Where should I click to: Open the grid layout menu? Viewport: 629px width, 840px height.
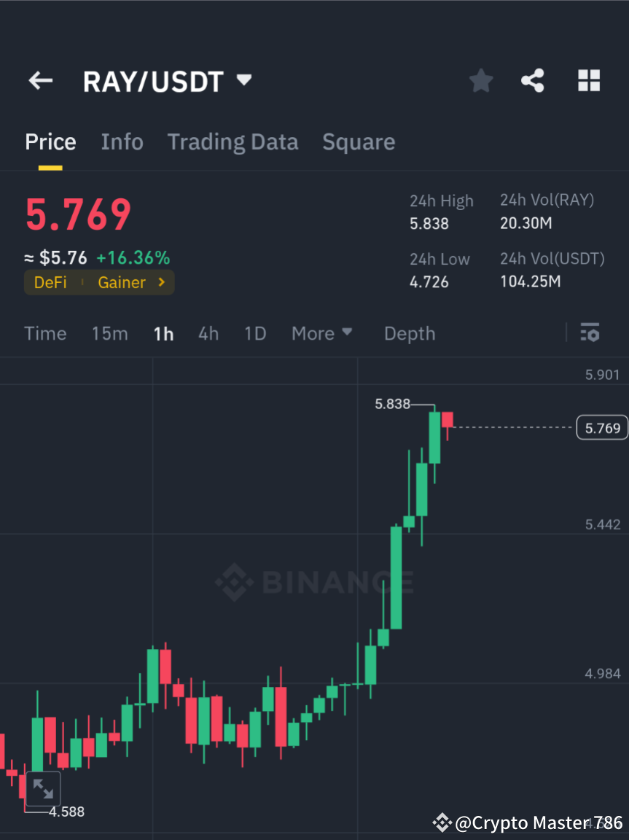pos(588,81)
